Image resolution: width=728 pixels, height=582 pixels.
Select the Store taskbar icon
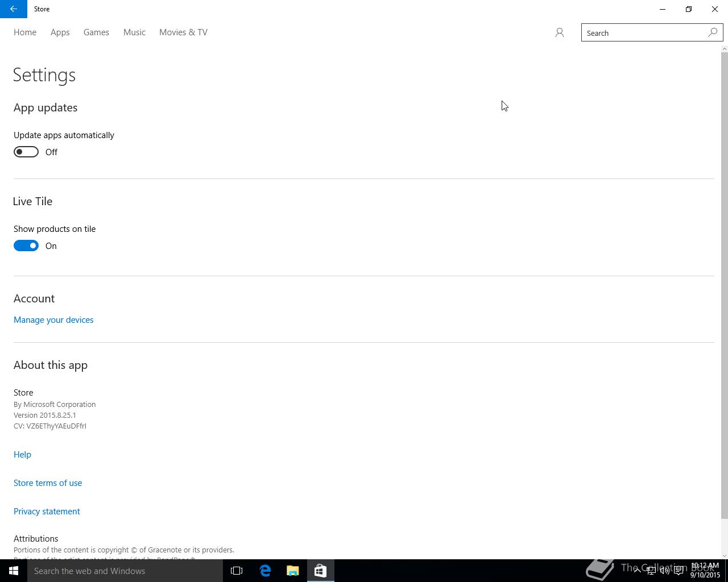click(x=320, y=571)
